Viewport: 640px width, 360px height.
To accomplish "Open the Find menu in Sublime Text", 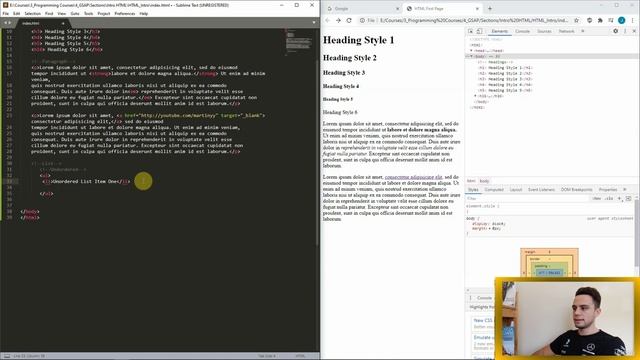I will click(x=49, y=13).
